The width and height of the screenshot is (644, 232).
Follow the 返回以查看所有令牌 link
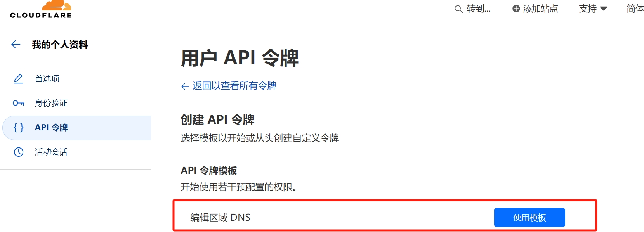(234, 86)
